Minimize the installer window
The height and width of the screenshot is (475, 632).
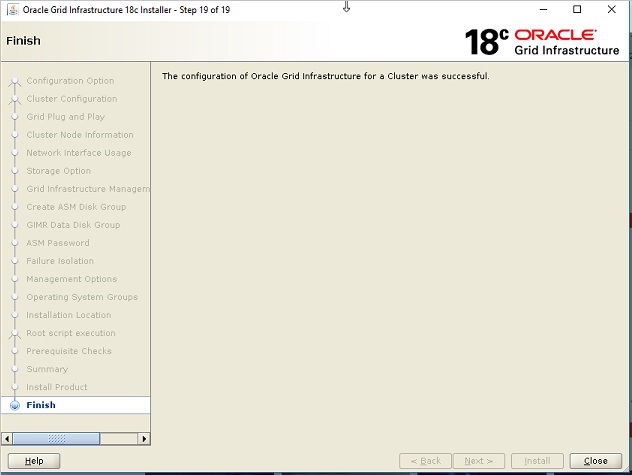[x=543, y=9]
